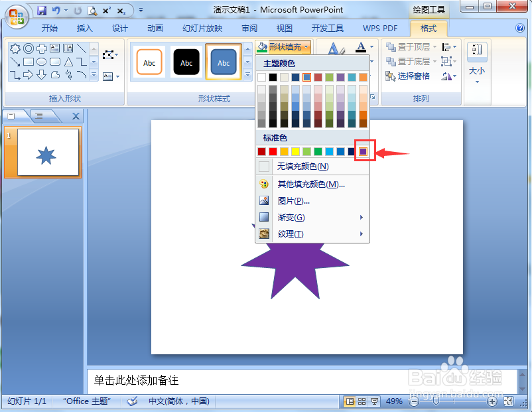
Task: Open the 选择窗格 selection pane
Action: pos(408,76)
